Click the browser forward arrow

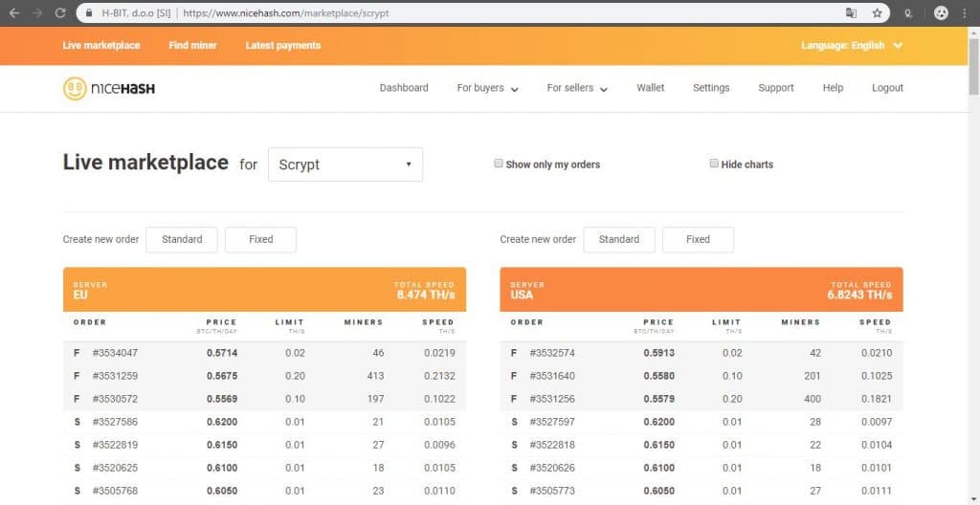37,12
